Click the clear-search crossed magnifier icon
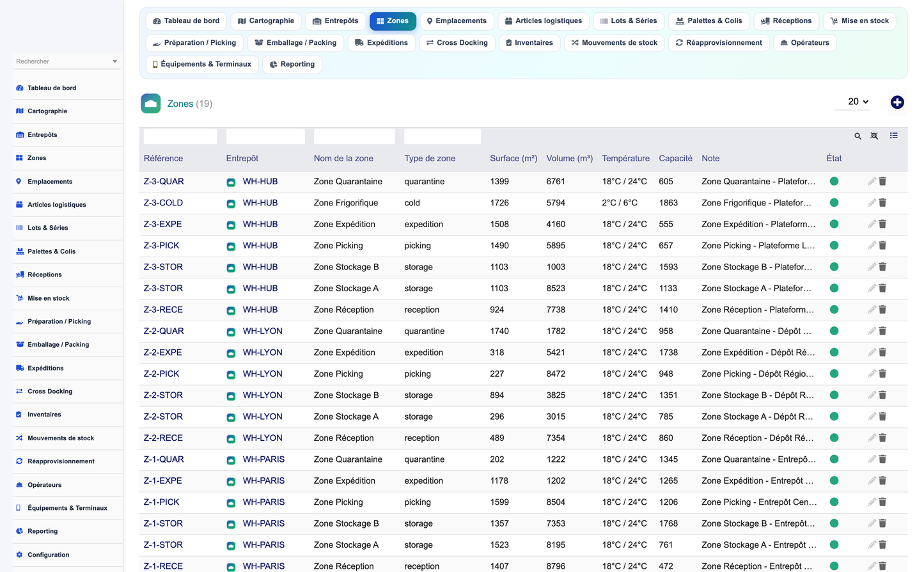The height and width of the screenshot is (572, 924). (874, 136)
